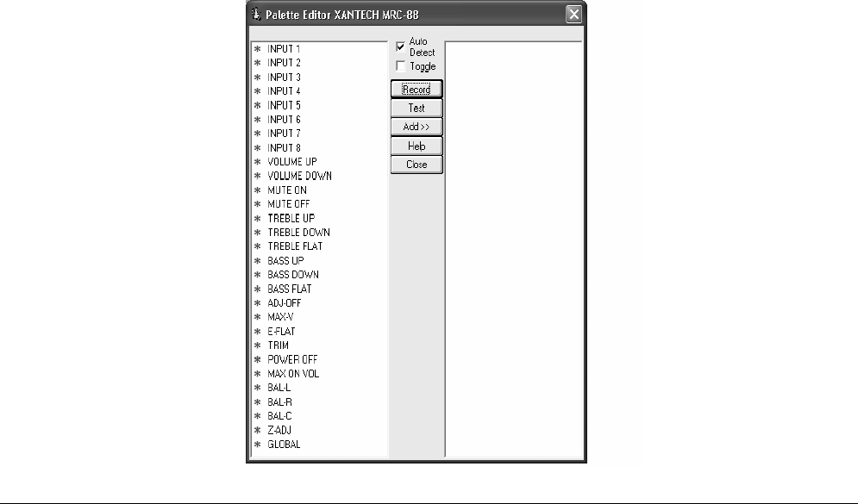The width and height of the screenshot is (858, 504).
Task: Click the Record button
Action: 416,89
